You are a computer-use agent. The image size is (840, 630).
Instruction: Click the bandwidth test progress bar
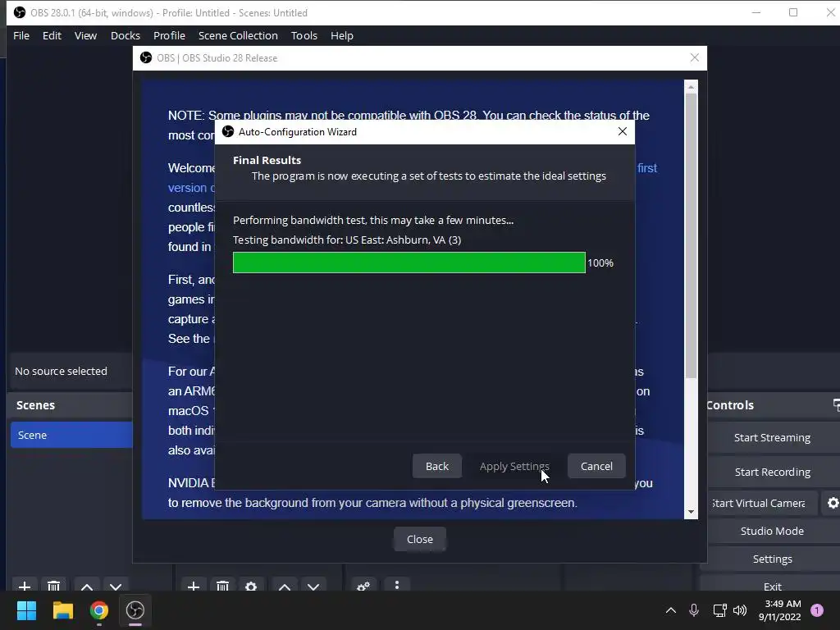point(409,262)
